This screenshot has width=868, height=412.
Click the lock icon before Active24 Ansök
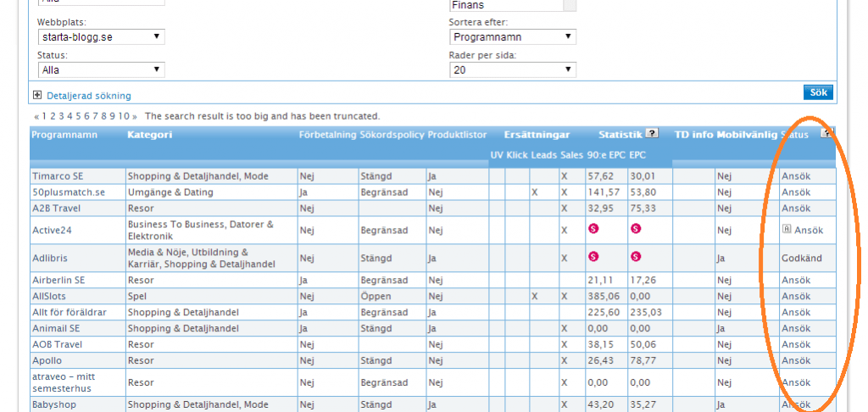787,229
